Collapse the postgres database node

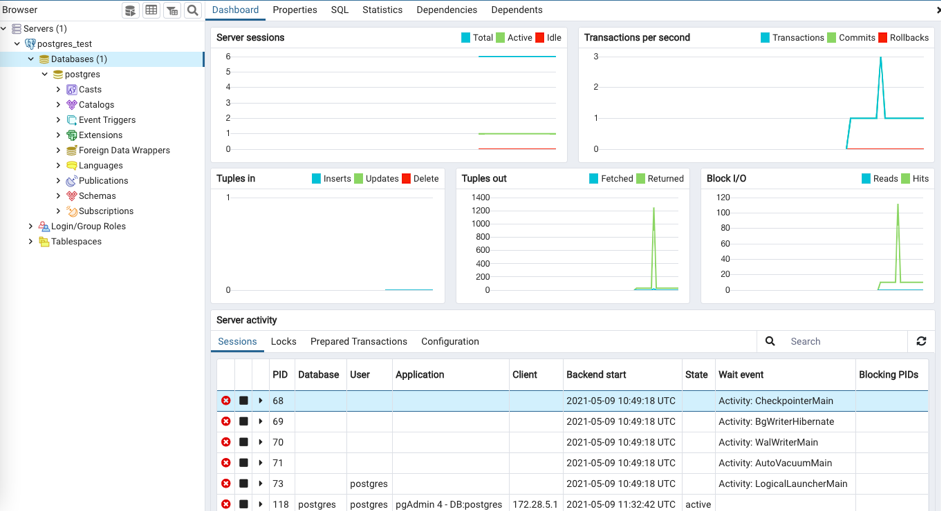point(45,74)
